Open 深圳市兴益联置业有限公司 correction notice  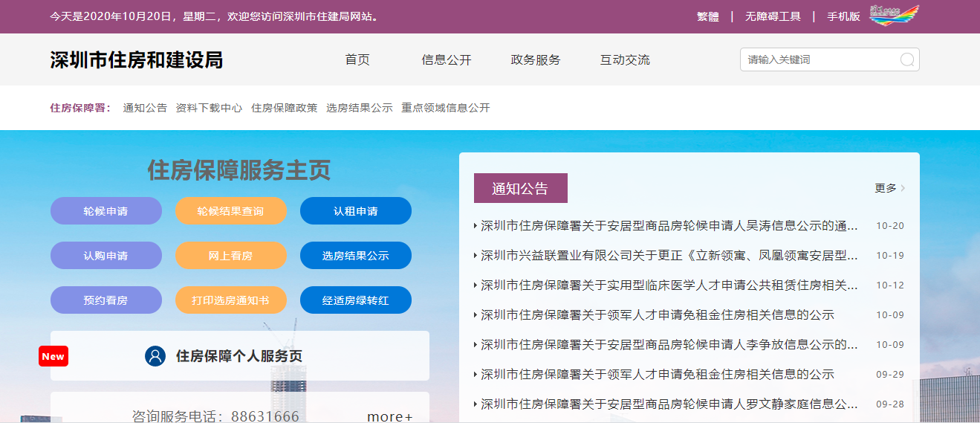[x=669, y=255]
